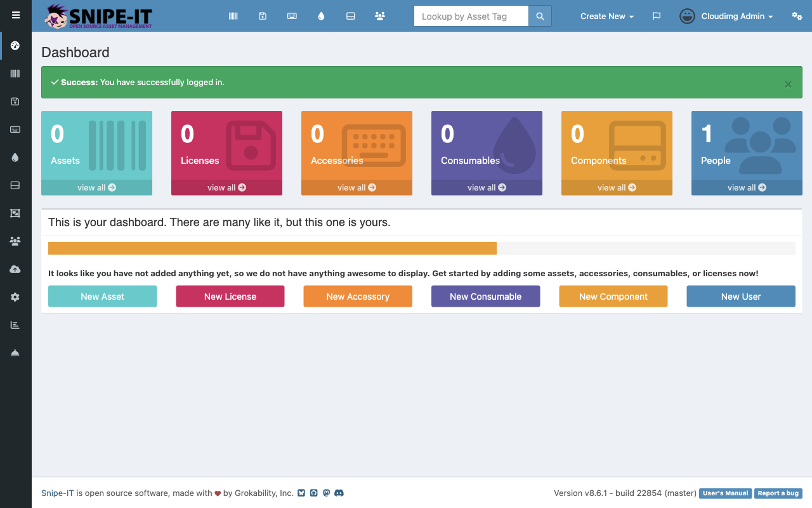Click the Snipe-IT logo
The height and width of the screenshot is (508, 812).
[98, 16]
